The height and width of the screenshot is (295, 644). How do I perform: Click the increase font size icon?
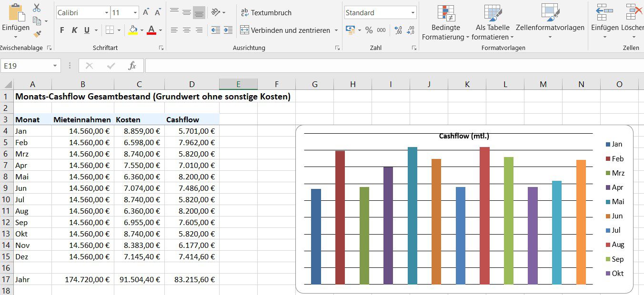pos(146,12)
